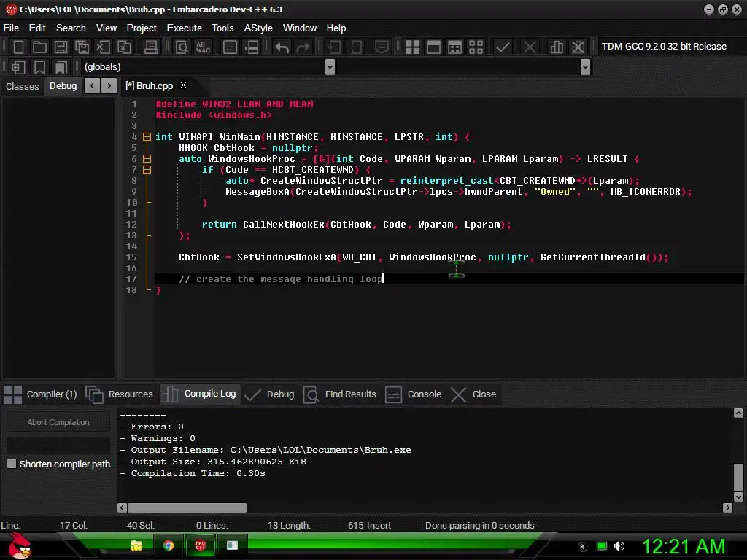Click the unindent toolbar icon

pos(355,47)
